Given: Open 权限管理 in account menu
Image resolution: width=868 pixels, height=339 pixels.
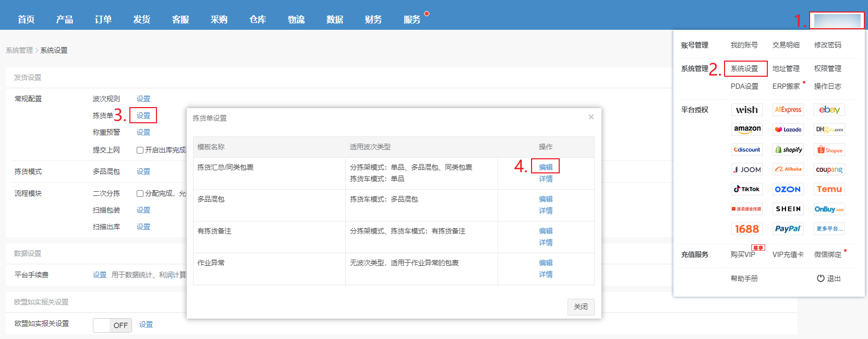Looking at the screenshot, I should [828, 68].
